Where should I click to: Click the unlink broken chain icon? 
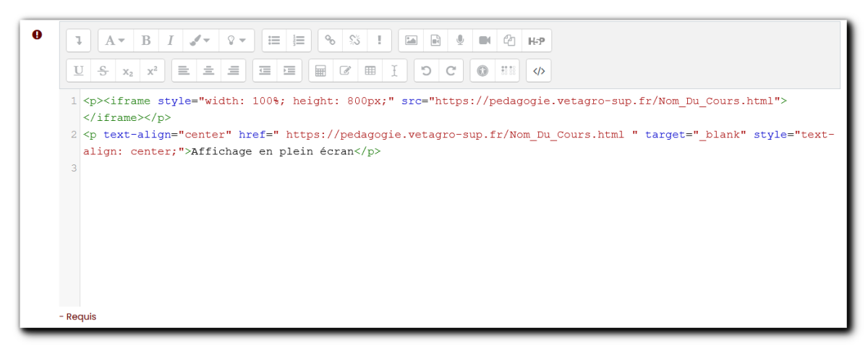click(354, 41)
